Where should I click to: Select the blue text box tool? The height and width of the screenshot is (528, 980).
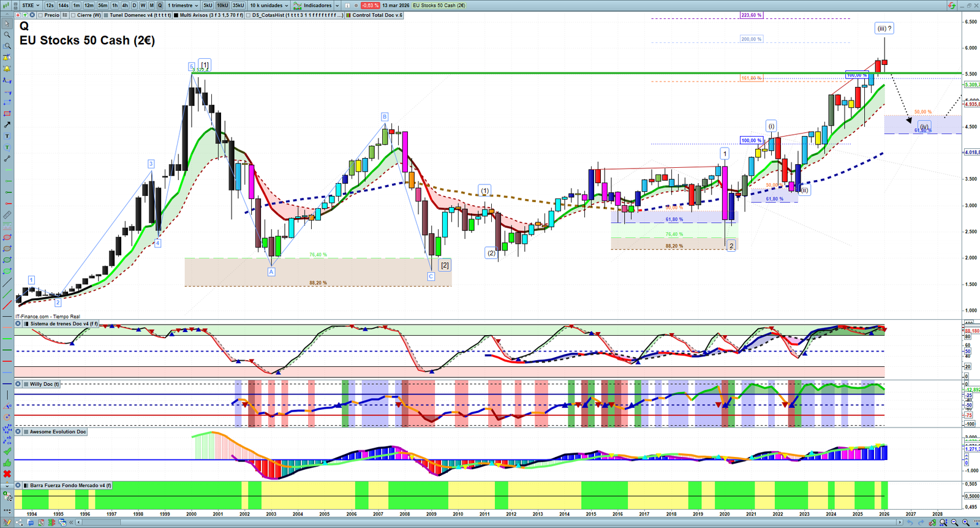pos(7,136)
